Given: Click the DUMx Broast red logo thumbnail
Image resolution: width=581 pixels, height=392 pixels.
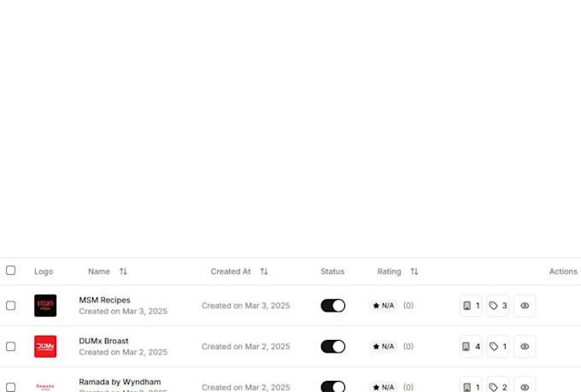Looking at the screenshot, I should click(x=45, y=347).
